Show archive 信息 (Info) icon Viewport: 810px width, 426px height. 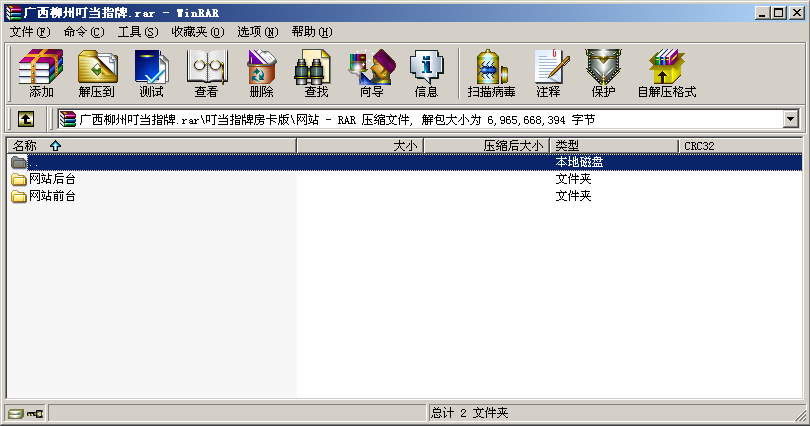[x=426, y=73]
